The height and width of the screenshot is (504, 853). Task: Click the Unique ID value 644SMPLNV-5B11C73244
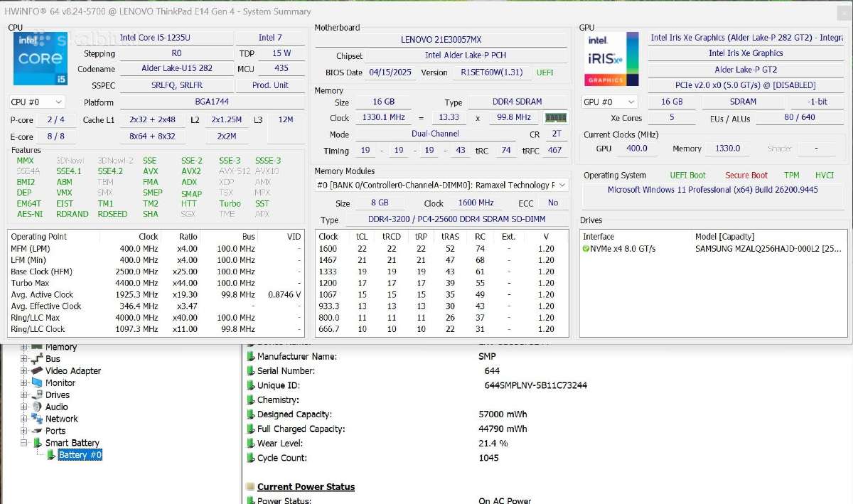tap(535, 385)
